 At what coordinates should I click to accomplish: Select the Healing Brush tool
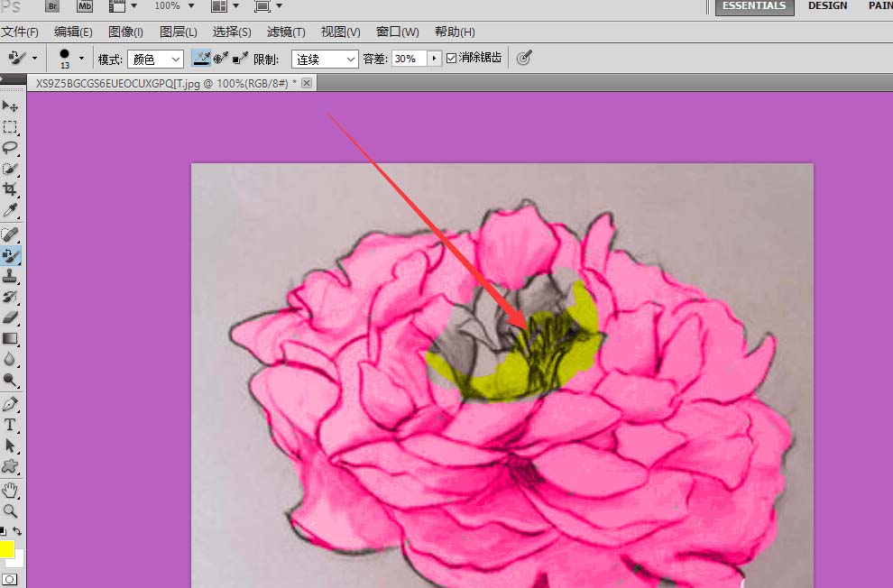click(x=10, y=234)
